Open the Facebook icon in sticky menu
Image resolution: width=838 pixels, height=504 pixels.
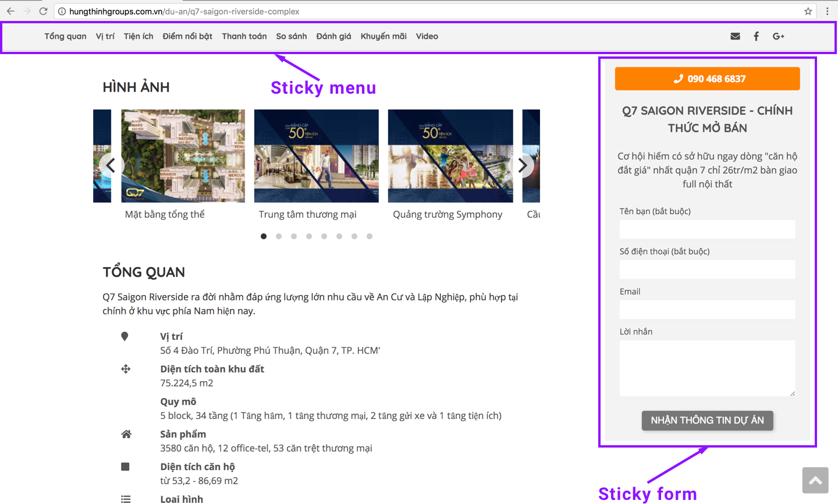756,36
